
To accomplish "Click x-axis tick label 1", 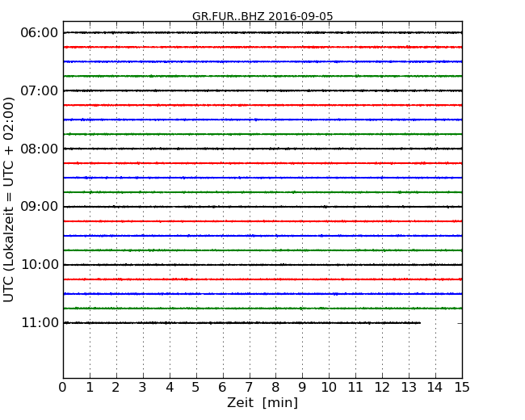I will (90, 387).
